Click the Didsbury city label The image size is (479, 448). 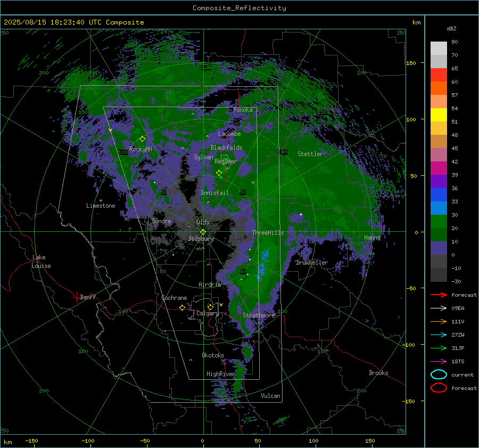point(201,239)
